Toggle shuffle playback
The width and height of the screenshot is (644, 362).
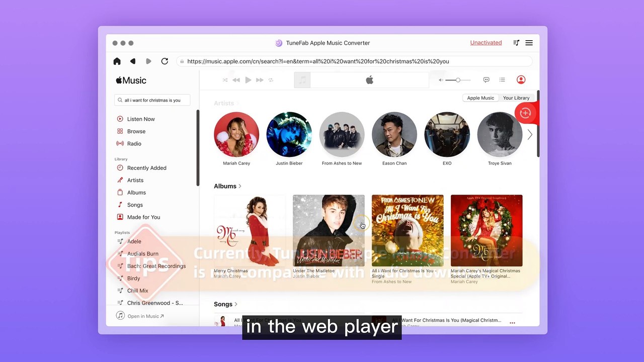tap(225, 80)
